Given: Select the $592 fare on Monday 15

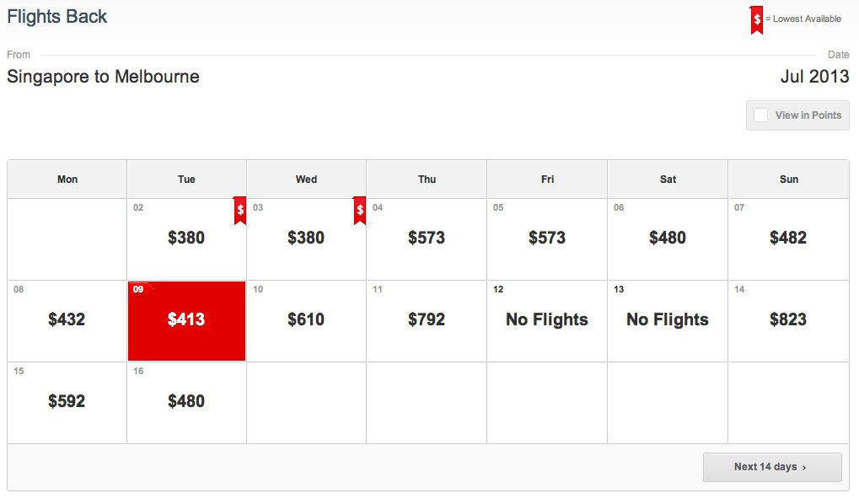Looking at the screenshot, I should (67, 401).
